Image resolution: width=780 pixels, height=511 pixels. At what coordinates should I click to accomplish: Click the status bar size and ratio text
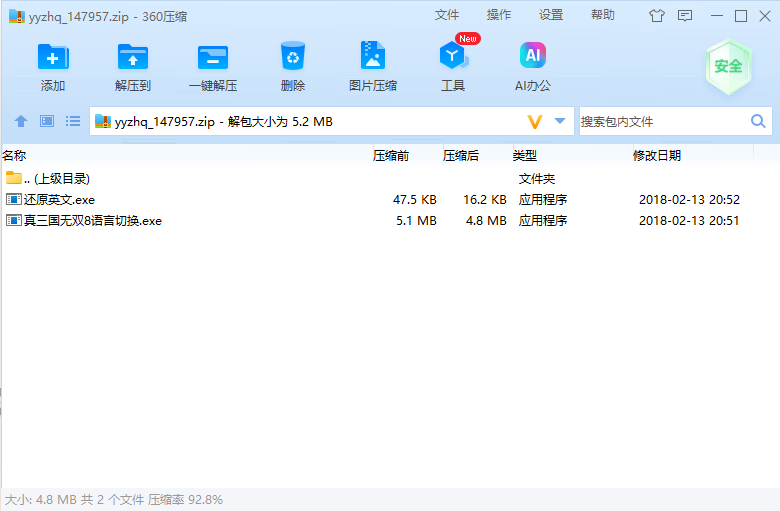[114, 500]
